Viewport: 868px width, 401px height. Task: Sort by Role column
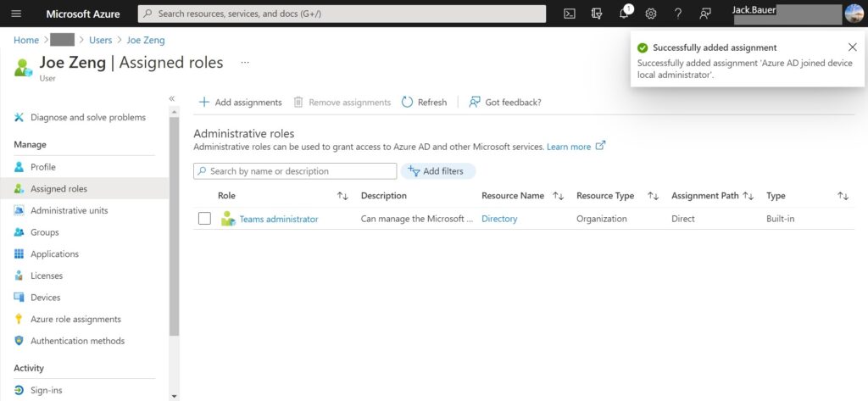click(x=342, y=196)
